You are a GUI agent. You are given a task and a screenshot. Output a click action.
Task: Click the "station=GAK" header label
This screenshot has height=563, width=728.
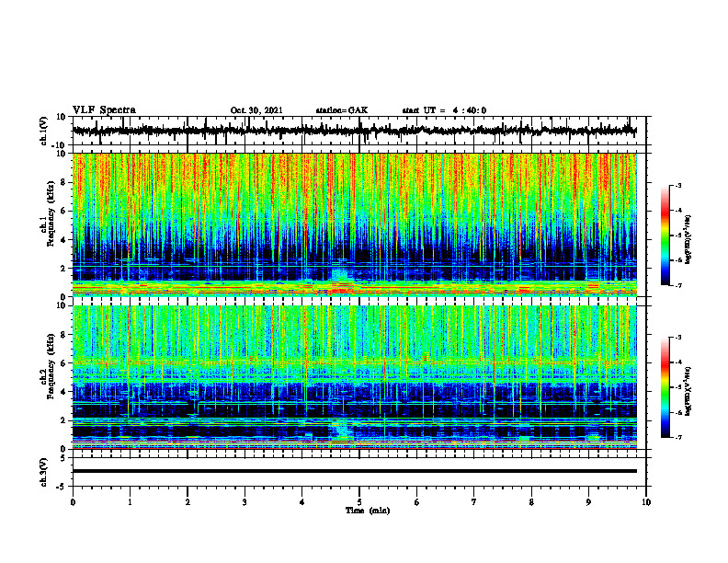pos(342,110)
